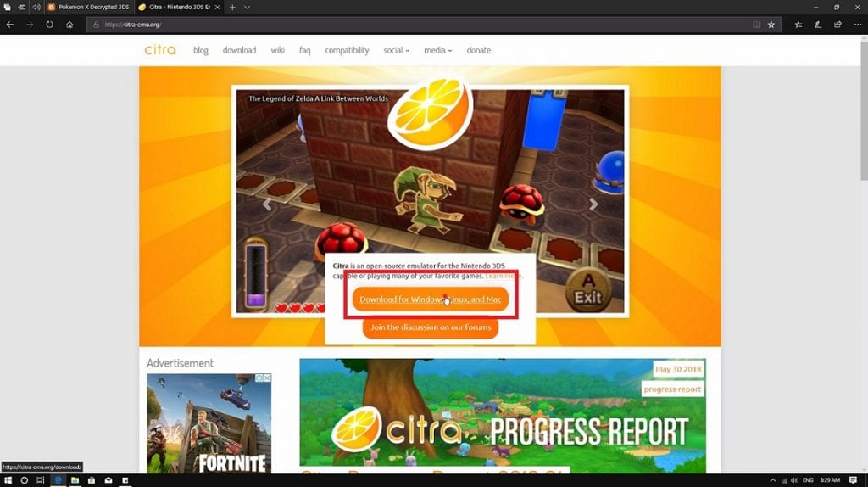868x487 pixels.
Task: Open a new browser tab
Action: tap(232, 7)
